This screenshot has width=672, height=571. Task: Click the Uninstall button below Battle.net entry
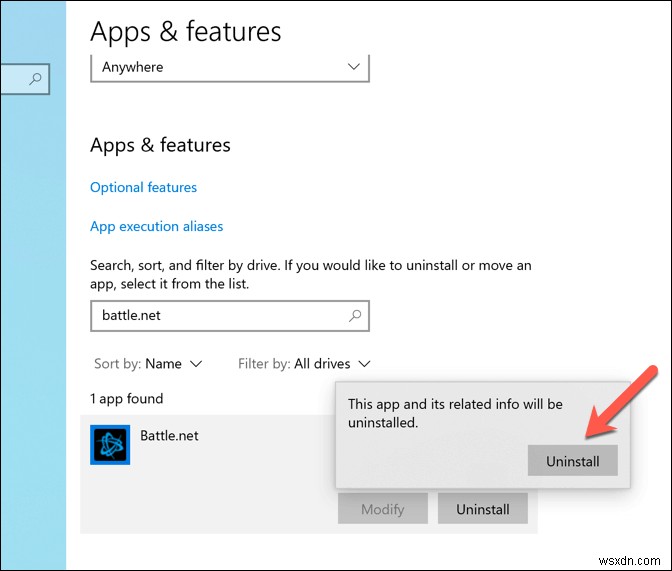tap(483, 508)
